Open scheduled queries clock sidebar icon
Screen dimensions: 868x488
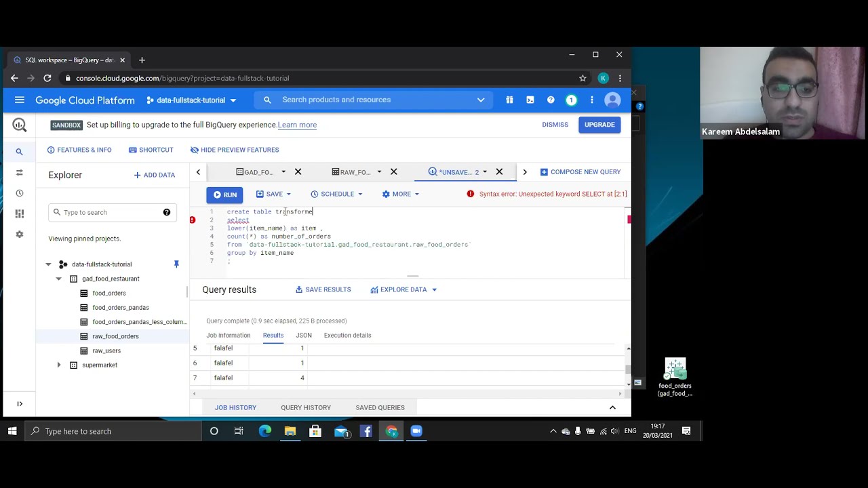tap(19, 193)
